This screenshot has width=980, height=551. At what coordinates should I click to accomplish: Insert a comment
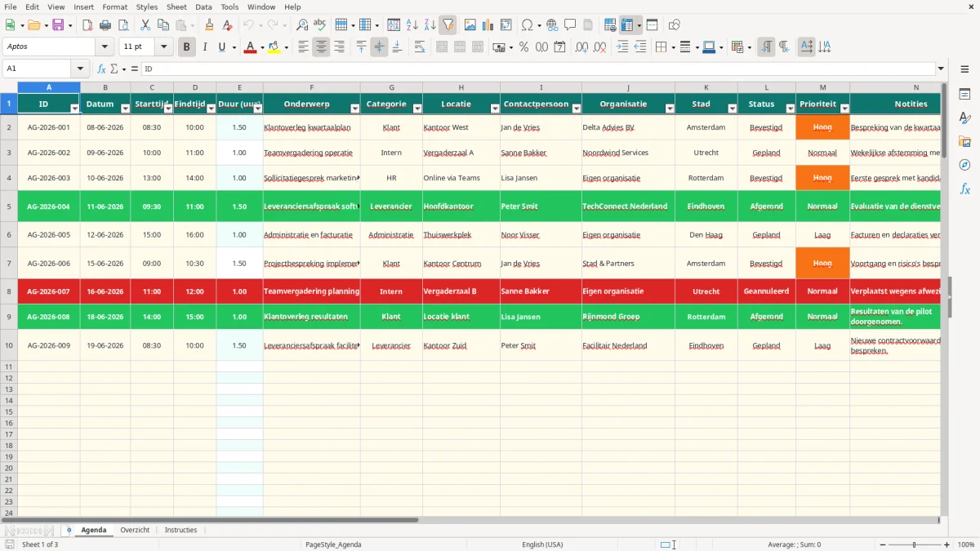click(x=570, y=25)
